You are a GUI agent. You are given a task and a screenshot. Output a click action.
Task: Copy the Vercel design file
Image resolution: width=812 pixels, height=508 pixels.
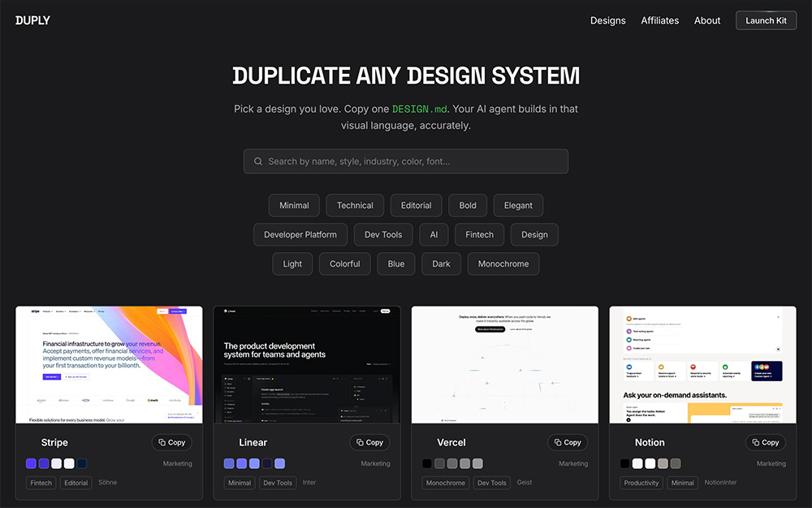(x=568, y=442)
